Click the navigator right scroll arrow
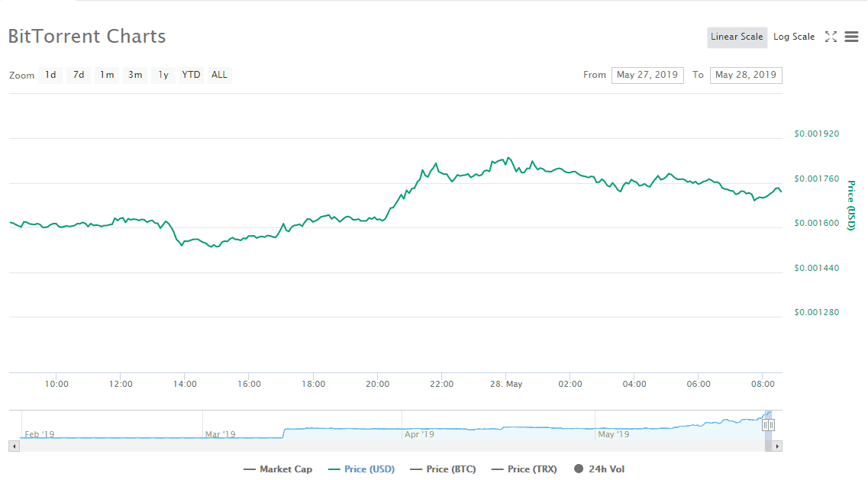 tap(777, 446)
